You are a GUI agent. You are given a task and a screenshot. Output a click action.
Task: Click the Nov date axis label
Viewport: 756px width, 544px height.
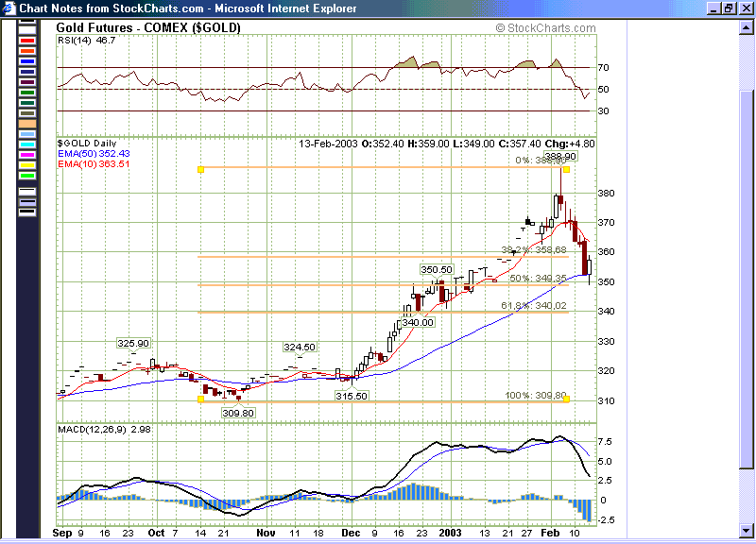(266, 533)
